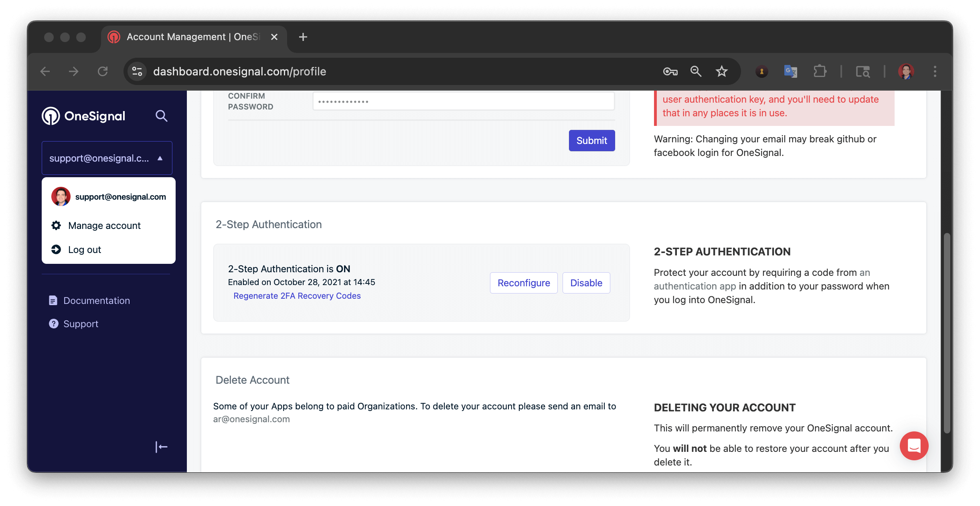The image size is (980, 506).
Task: Click support@onesignal.com email in account menu
Action: 121,196
